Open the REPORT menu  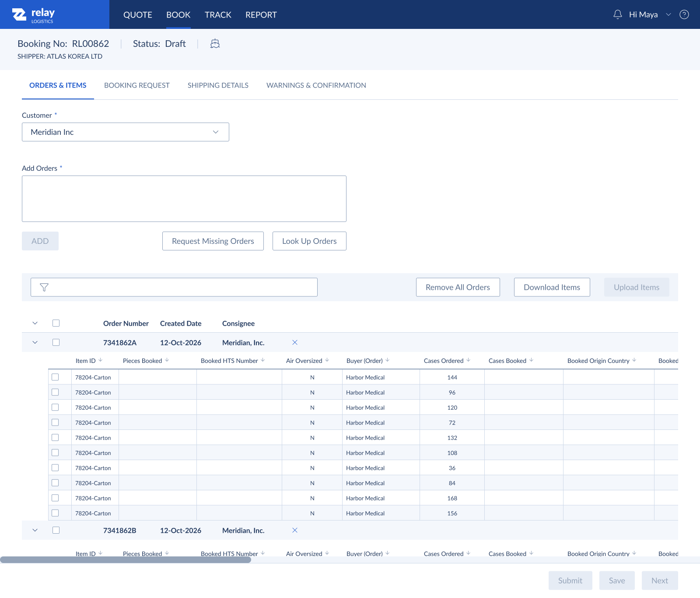261,15
